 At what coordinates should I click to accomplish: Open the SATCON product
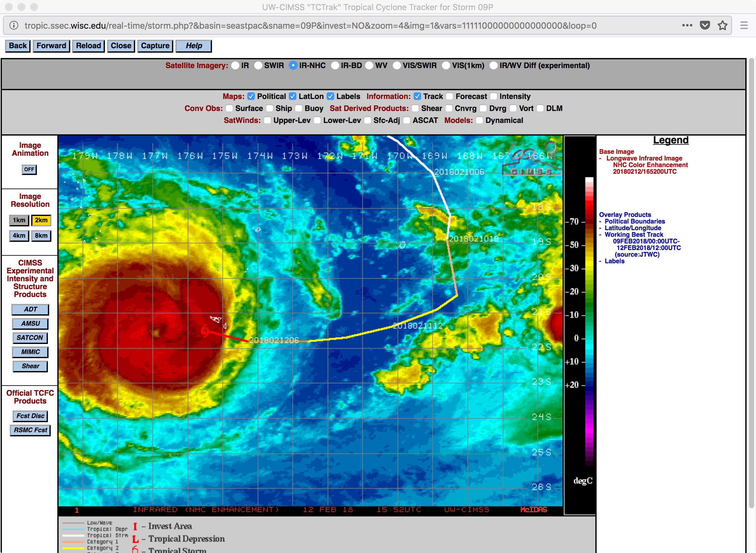point(30,338)
